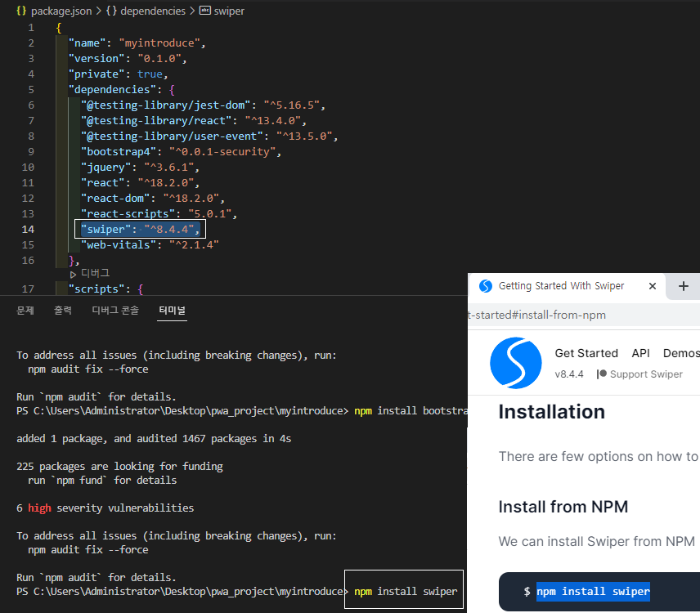Click the "react-scripts": "5.0.1" line
The width and height of the screenshot is (700, 613).
[159, 213]
